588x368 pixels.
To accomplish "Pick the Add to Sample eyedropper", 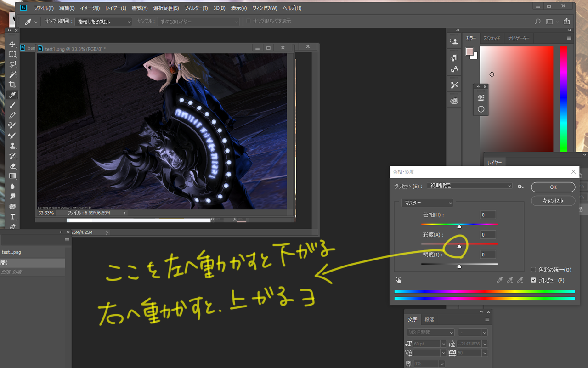I will point(509,280).
